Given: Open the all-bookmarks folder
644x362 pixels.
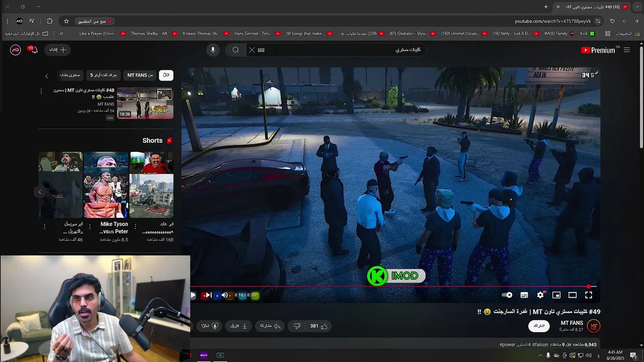Looking at the screenshot, I should pyautogui.click(x=27, y=33).
